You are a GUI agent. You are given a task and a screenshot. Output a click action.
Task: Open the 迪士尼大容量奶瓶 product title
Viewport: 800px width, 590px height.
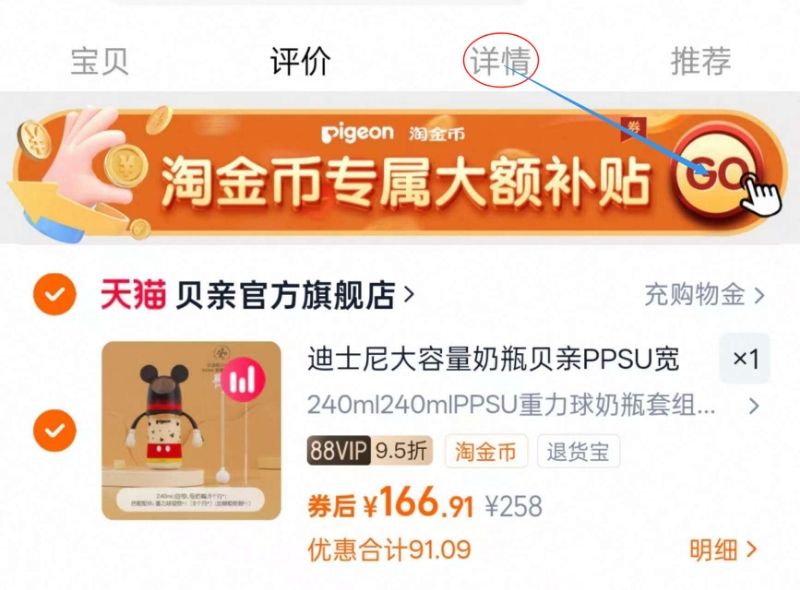click(x=493, y=359)
